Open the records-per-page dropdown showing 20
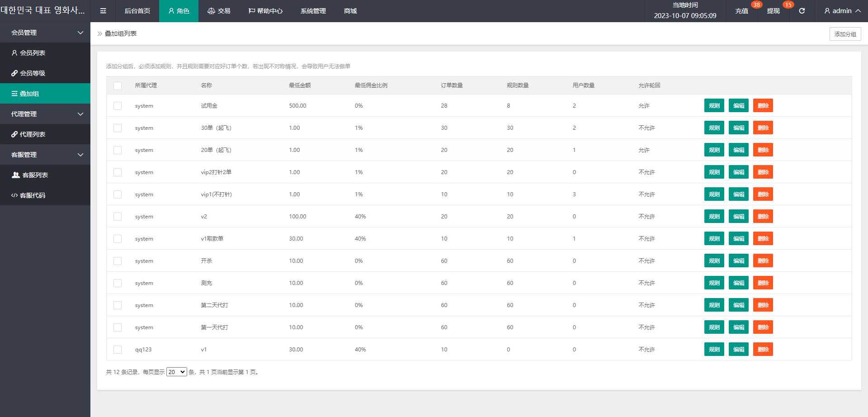The width and height of the screenshot is (868, 417). point(176,372)
